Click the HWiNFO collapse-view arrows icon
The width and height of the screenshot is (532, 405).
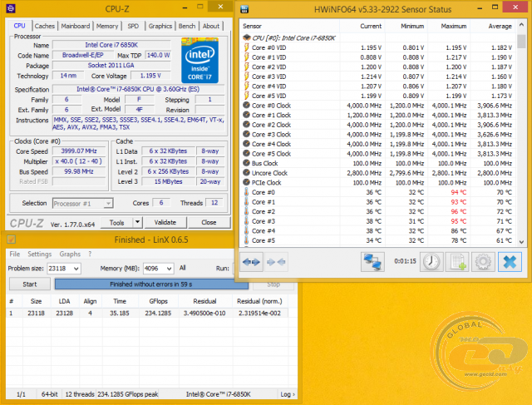pyautogui.click(x=276, y=262)
